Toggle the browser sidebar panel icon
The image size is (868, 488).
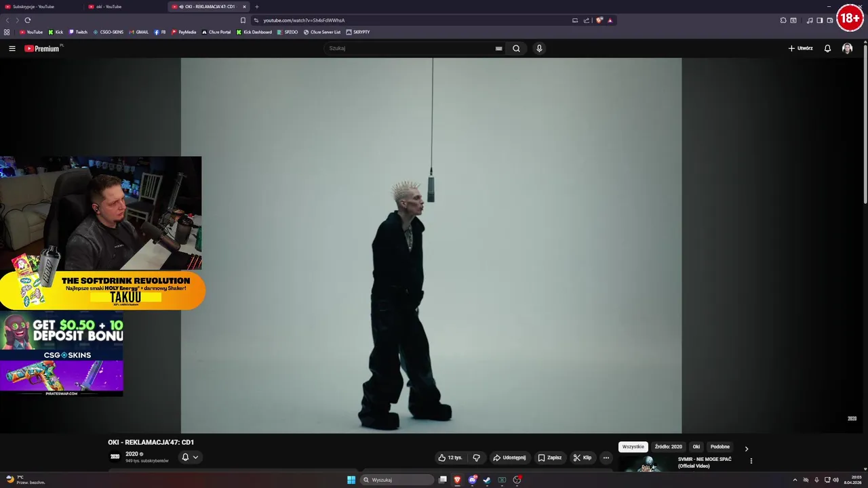(x=819, y=20)
